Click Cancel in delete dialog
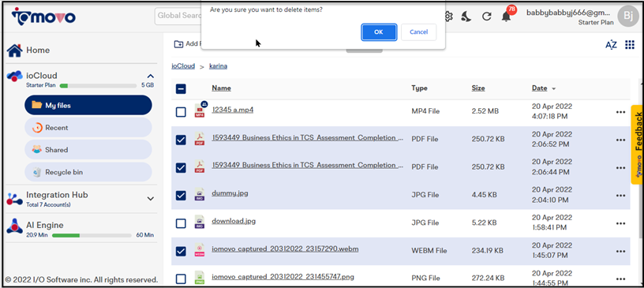This screenshot has width=644, height=288. click(418, 32)
